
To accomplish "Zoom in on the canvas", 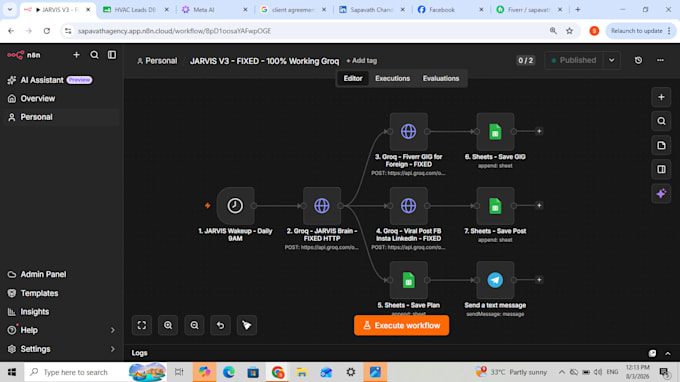I will coord(168,325).
